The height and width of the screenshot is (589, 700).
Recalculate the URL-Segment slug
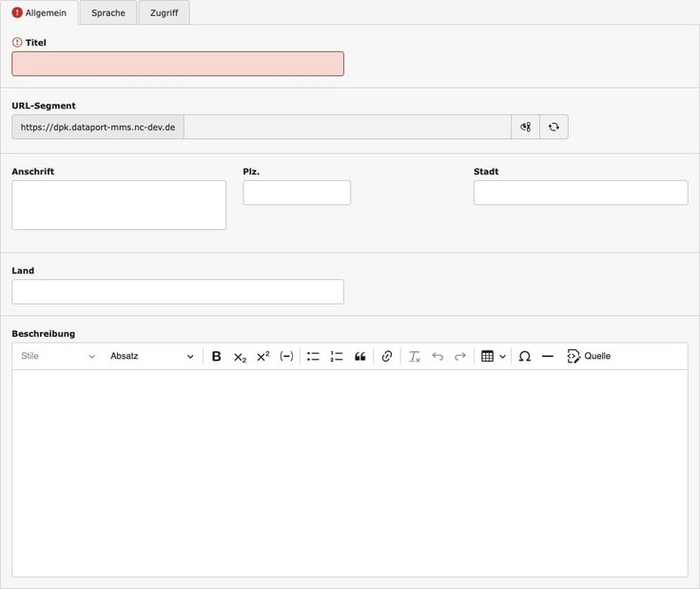(x=554, y=127)
